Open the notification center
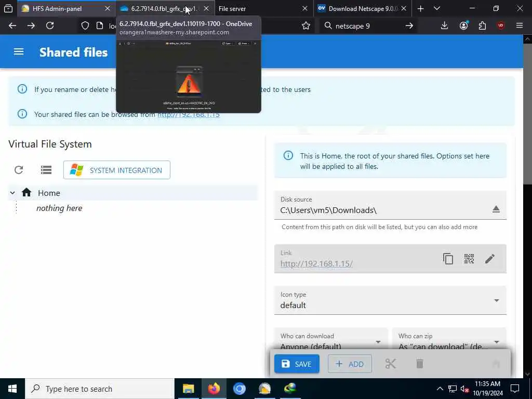Image resolution: width=532 pixels, height=399 pixels. [x=515, y=389]
